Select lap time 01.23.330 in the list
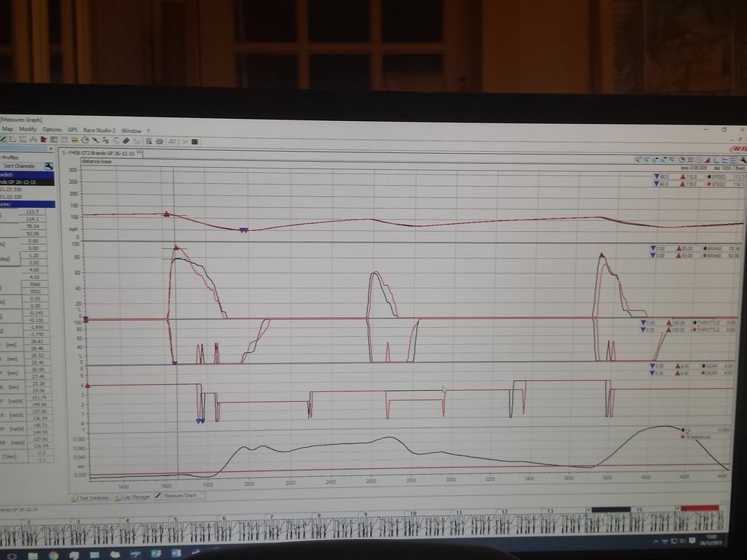This screenshot has width=747, height=560. point(10,190)
